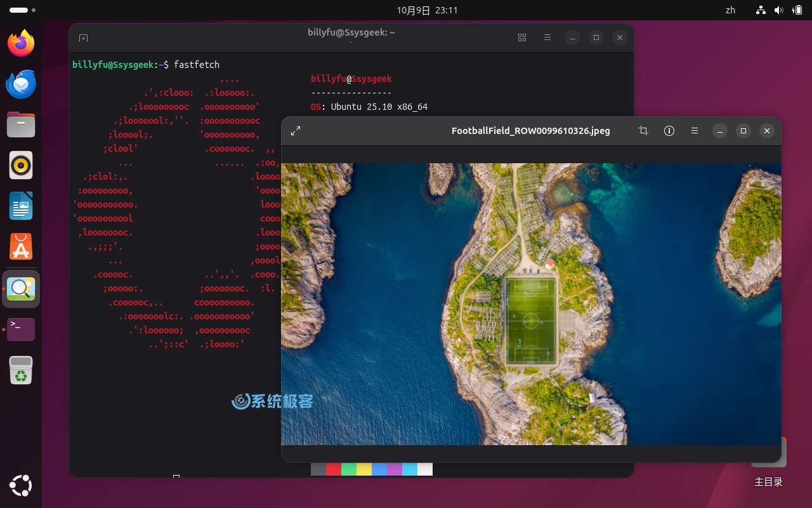Open the terminal hamburger menu
The width and height of the screenshot is (812, 508).
pyautogui.click(x=547, y=38)
